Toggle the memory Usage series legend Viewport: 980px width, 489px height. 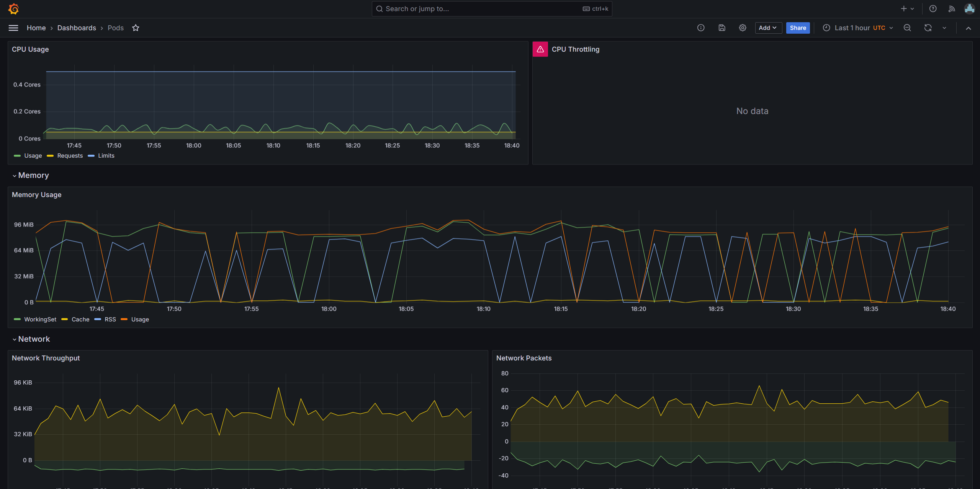pos(140,319)
